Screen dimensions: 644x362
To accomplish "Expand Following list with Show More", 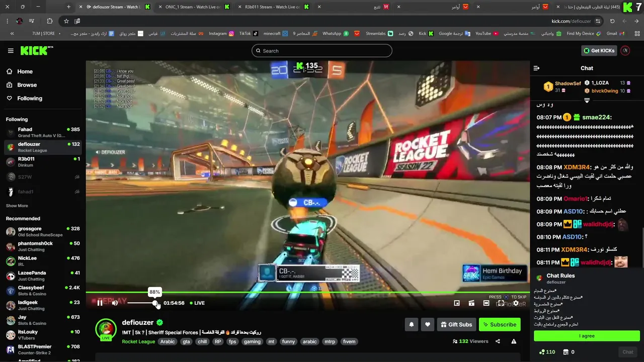I will pyautogui.click(x=17, y=206).
